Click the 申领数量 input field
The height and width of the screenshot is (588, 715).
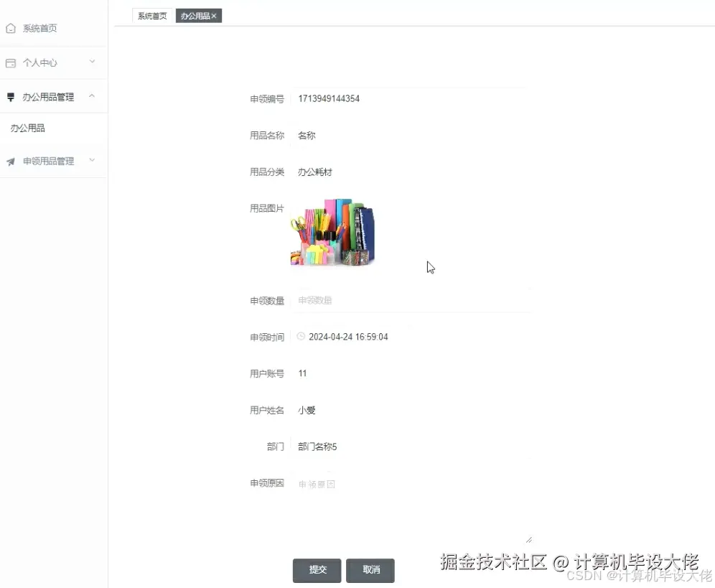(x=395, y=300)
